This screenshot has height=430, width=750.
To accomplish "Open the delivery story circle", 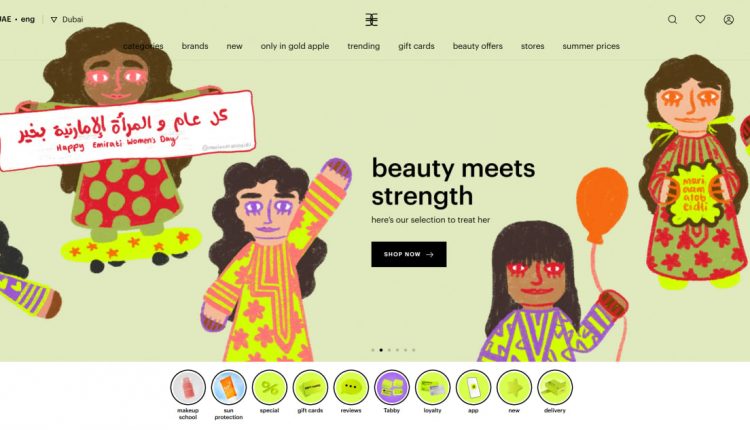I will [555, 387].
